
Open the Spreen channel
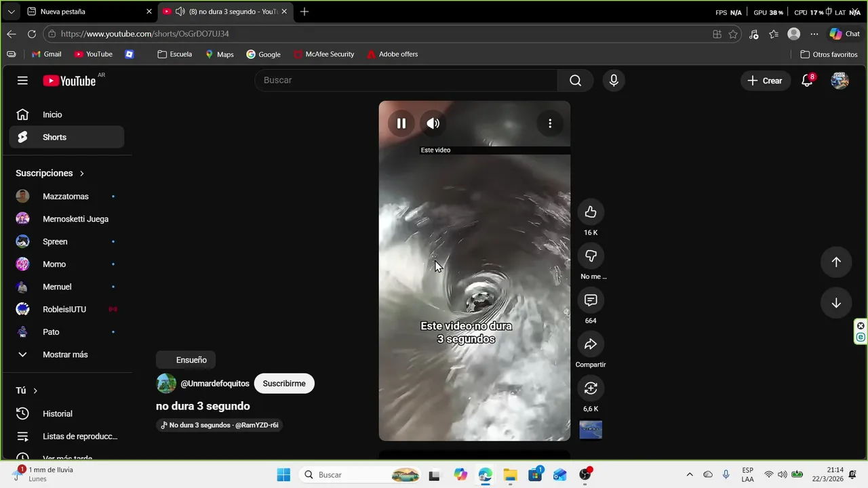66,241
